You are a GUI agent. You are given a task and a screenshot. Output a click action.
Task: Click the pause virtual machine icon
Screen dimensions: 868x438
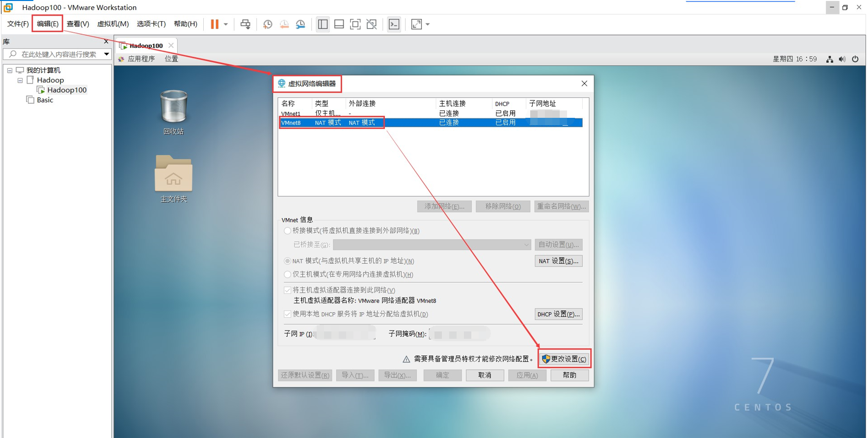[x=215, y=24]
